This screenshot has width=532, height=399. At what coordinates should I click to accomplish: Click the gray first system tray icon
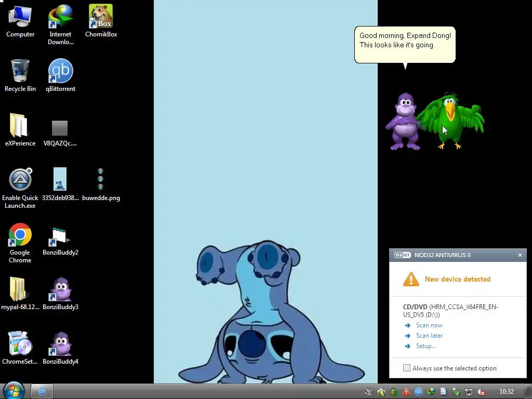368,392
